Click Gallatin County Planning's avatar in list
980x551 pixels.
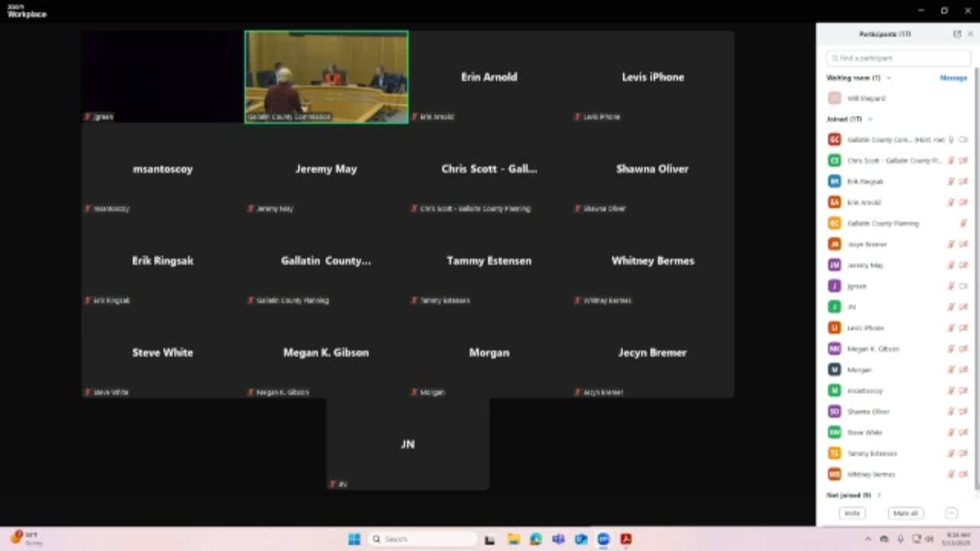(835, 223)
